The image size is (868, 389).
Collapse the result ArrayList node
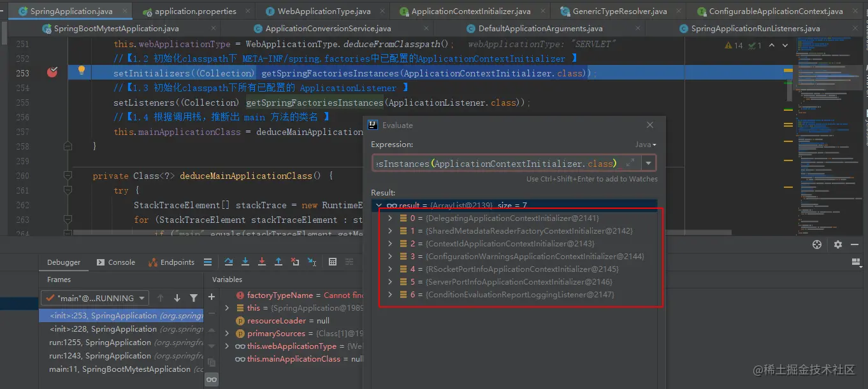(x=379, y=206)
